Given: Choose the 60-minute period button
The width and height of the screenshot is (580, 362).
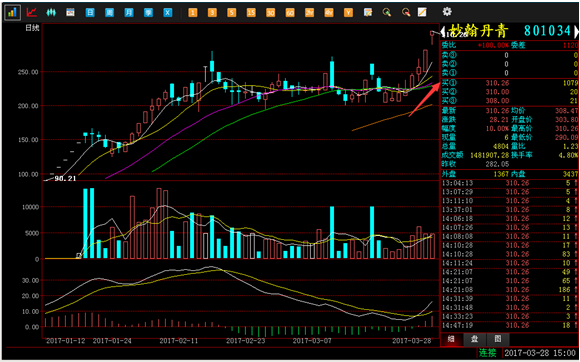Looking at the screenshot, I should pos(290,13).
